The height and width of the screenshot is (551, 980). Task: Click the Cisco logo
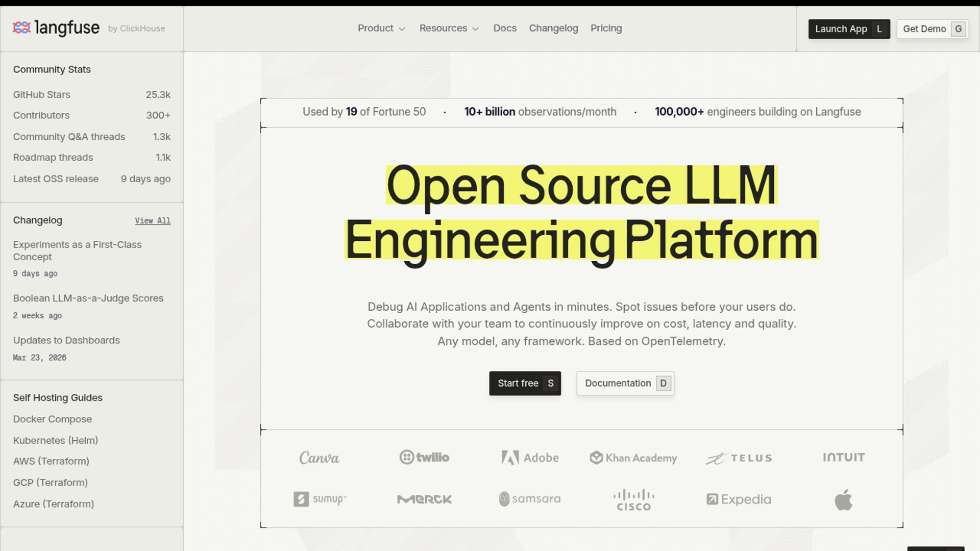coord(633,500)
